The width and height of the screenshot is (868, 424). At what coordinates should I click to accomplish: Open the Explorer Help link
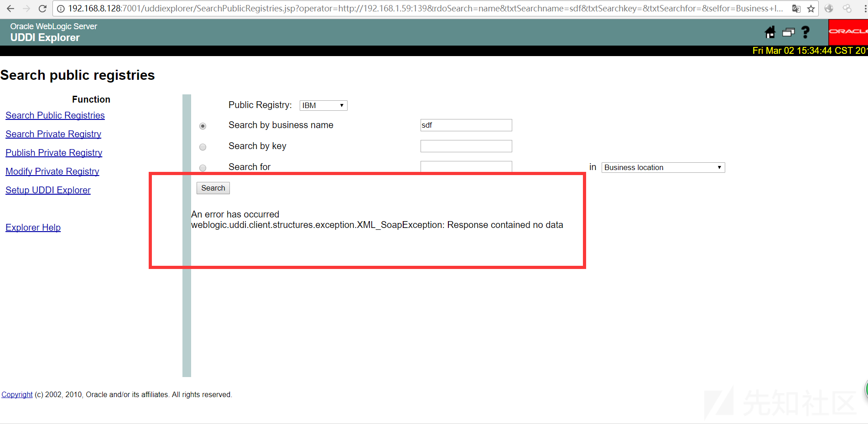(x=33, y=228)
